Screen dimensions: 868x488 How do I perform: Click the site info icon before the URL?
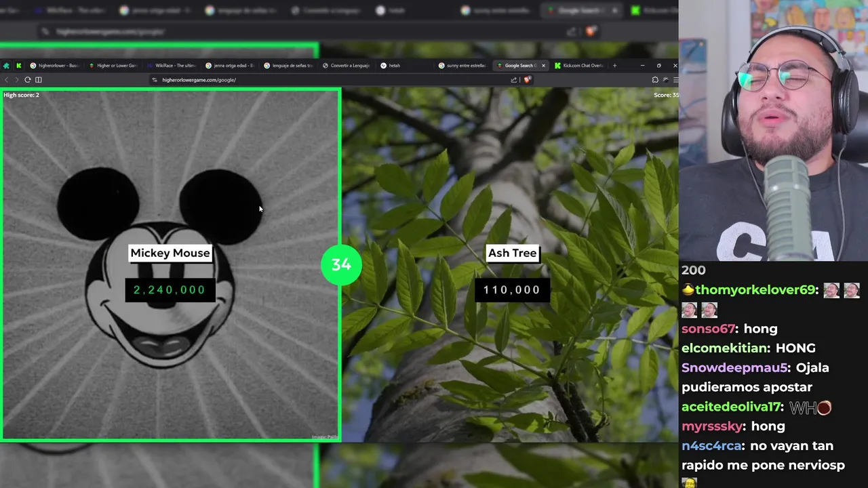[x=155, y=80]
